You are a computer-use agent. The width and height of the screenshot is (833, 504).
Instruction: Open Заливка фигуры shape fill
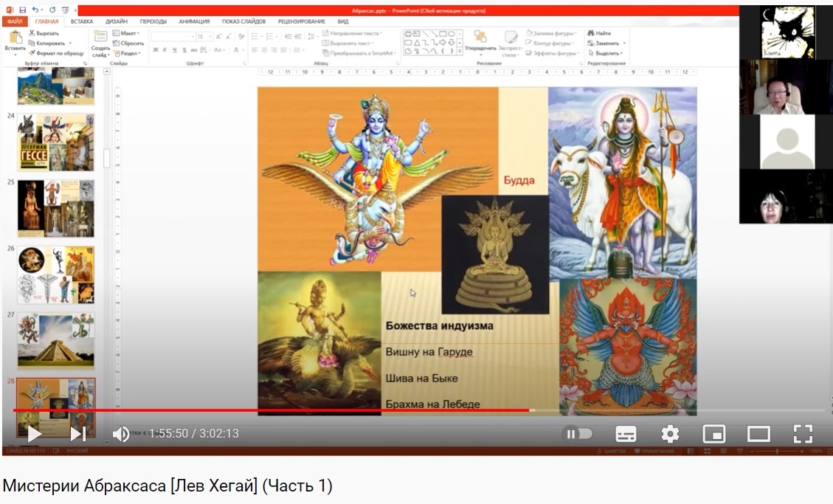point(551,33)
